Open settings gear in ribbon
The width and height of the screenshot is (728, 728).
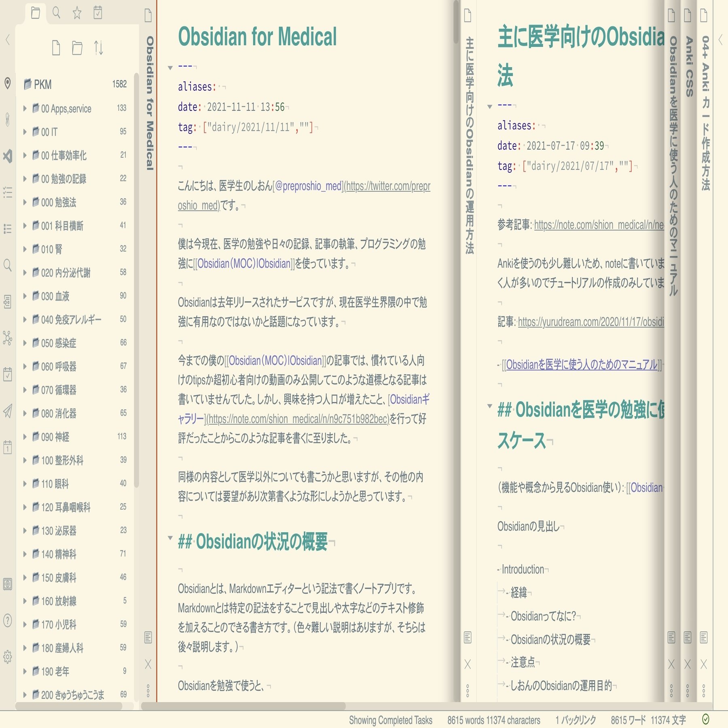tap(7, 657)
